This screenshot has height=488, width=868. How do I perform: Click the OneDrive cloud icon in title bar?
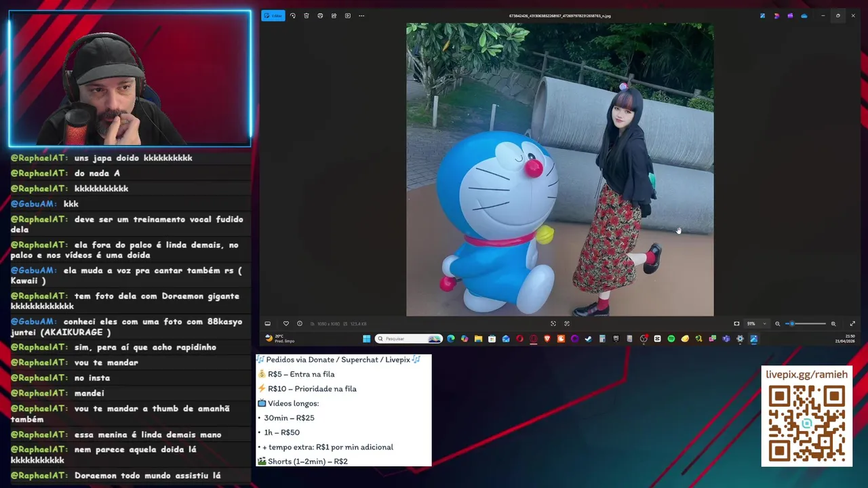point(804,16)
